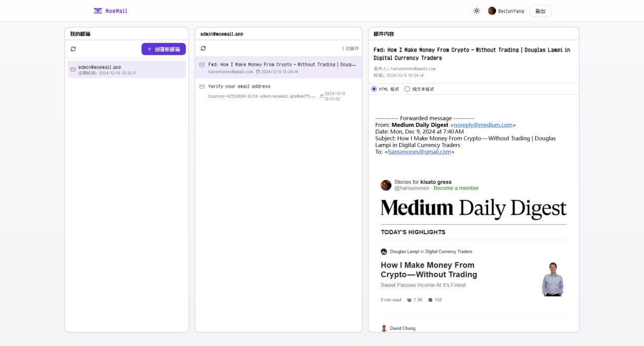Refresh the 我的邮箱 mailbox list
The height and width of the screenshot is (346, 644).
pos(73,49)
